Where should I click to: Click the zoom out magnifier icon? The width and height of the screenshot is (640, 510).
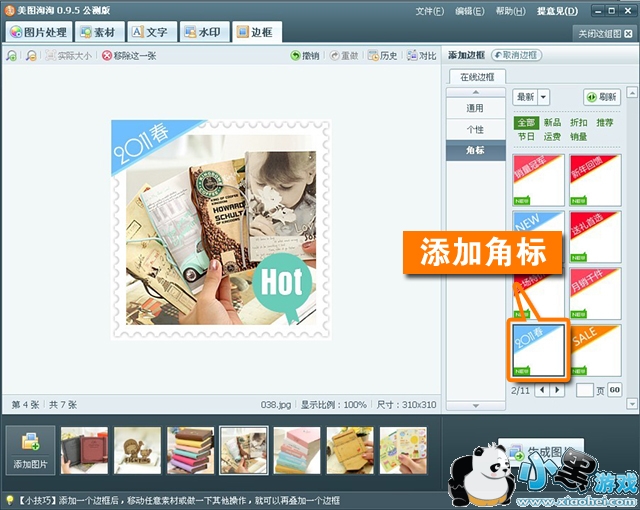[31, 55]
